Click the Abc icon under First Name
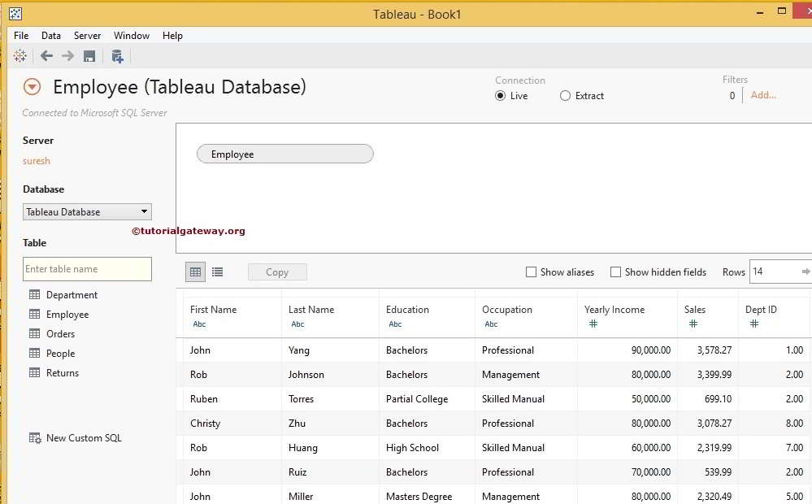The image size is (812, 504). [x=198, y=324]
